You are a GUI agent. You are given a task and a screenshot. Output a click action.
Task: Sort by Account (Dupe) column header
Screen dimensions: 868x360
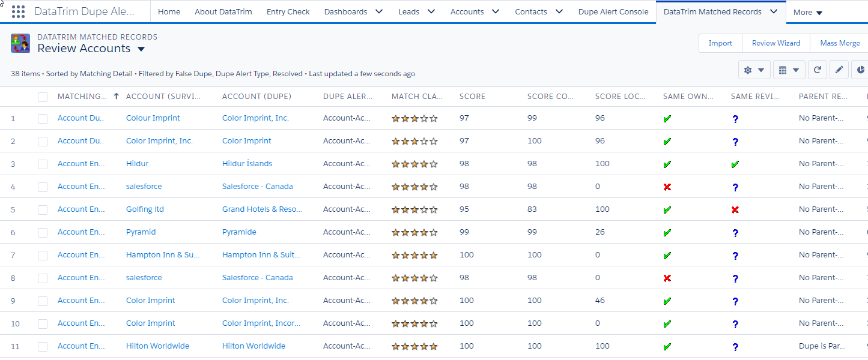pos(256,97)
